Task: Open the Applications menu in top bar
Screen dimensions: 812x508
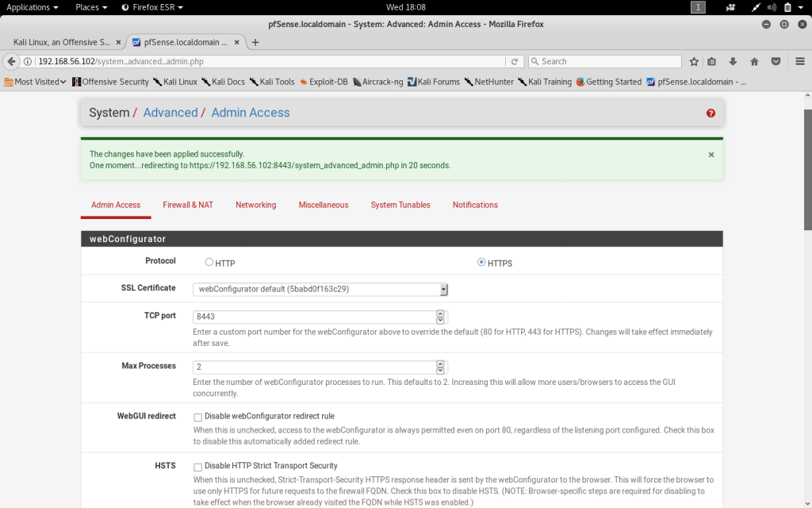Action: pyautogui.click(x=32, y=7)
